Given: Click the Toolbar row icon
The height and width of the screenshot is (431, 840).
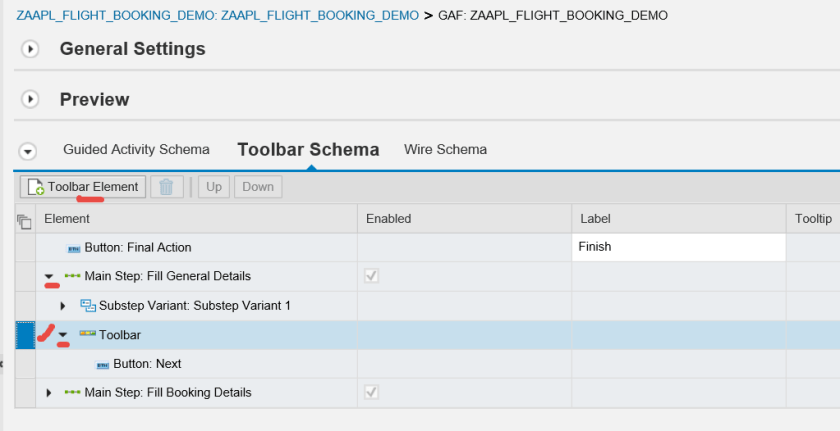Looking at the screenshot, I should pos(87,334).
